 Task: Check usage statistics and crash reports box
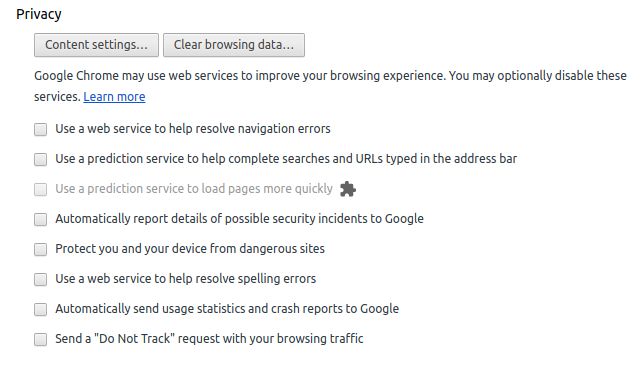[41, 309]
